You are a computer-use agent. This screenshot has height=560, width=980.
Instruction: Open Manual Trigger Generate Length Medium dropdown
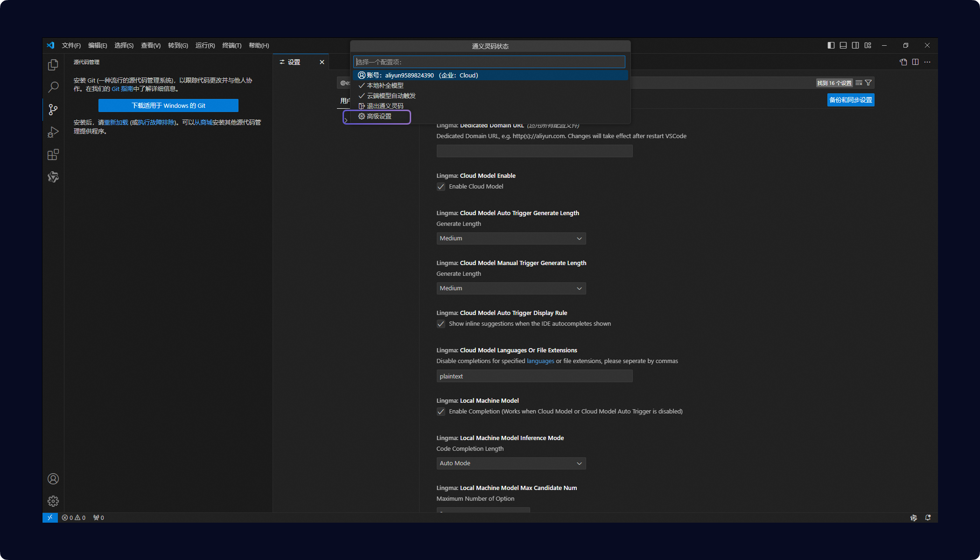[511, 288]
